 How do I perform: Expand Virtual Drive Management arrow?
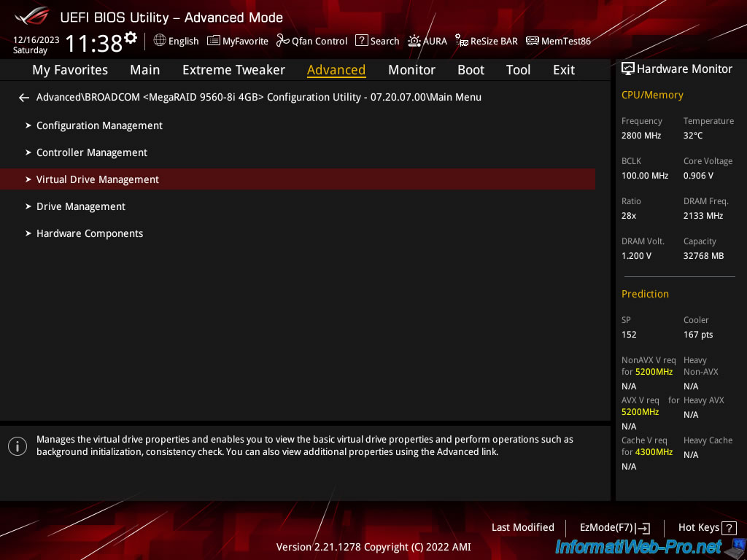click(x=28, y=179)
